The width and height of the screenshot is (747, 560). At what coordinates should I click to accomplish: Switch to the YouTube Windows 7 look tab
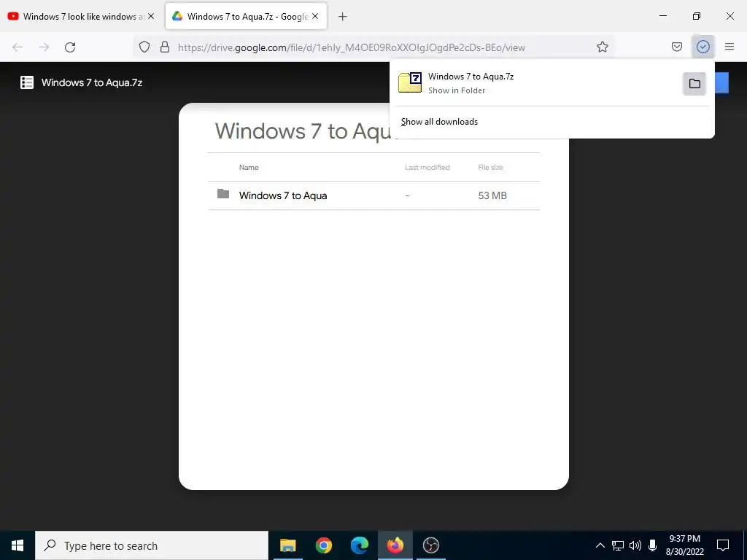click(x=82, y=16)
